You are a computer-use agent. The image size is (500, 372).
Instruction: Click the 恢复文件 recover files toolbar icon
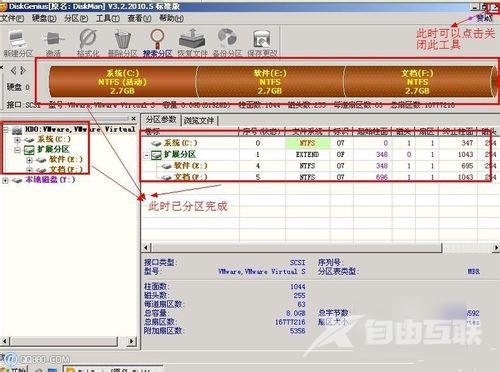tap(192, 43)
